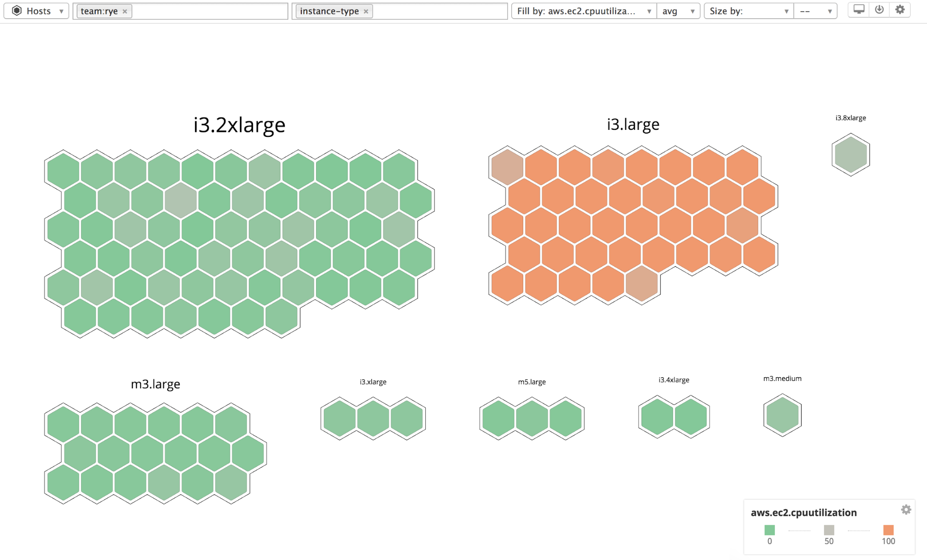Click the aws.ec2.cpuutilization legend title
The width and height of the screenshot is (927, 560).
pos(803,512)
